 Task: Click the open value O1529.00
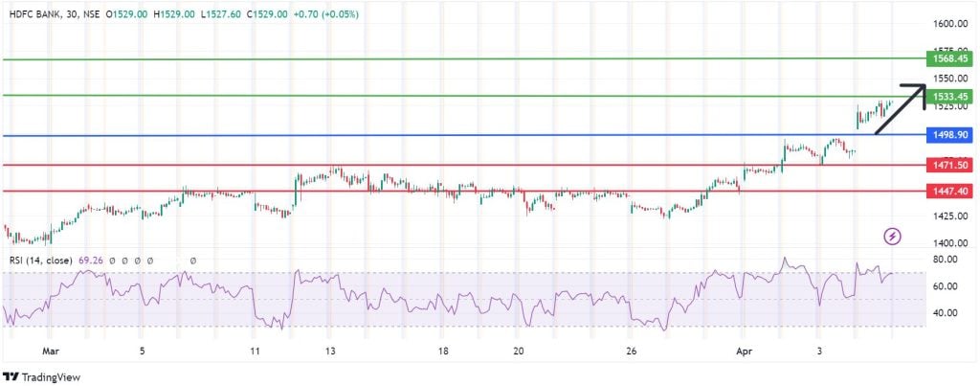click(x=129, y=13)
